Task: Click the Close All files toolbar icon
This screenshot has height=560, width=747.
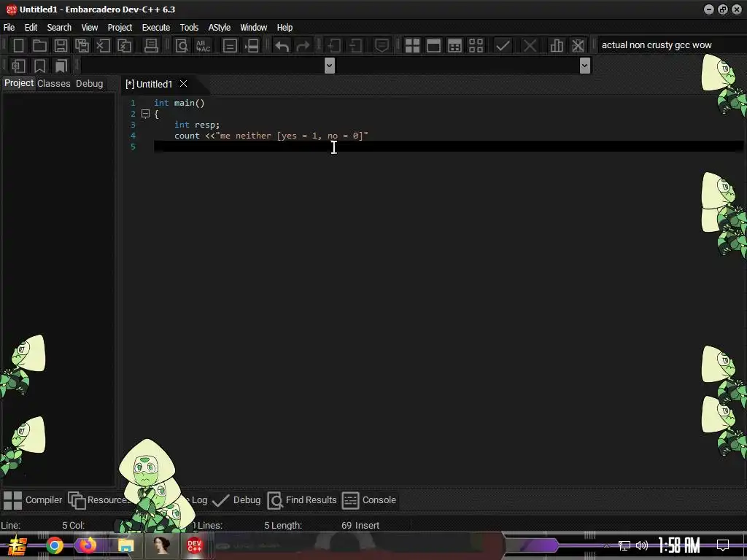Action: (x=124, y=46)
